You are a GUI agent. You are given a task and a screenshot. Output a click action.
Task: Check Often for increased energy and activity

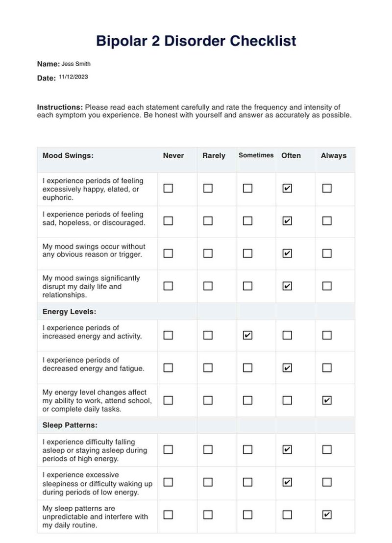click(287, 335)
